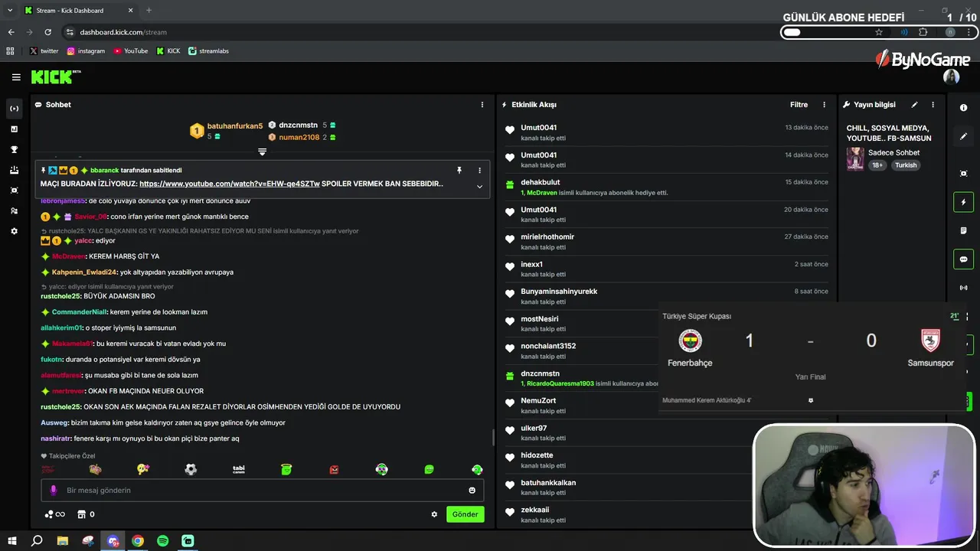Screen dimensions: 980x551
Task: Reload the page with refresh button
Action: pos(47,32)
